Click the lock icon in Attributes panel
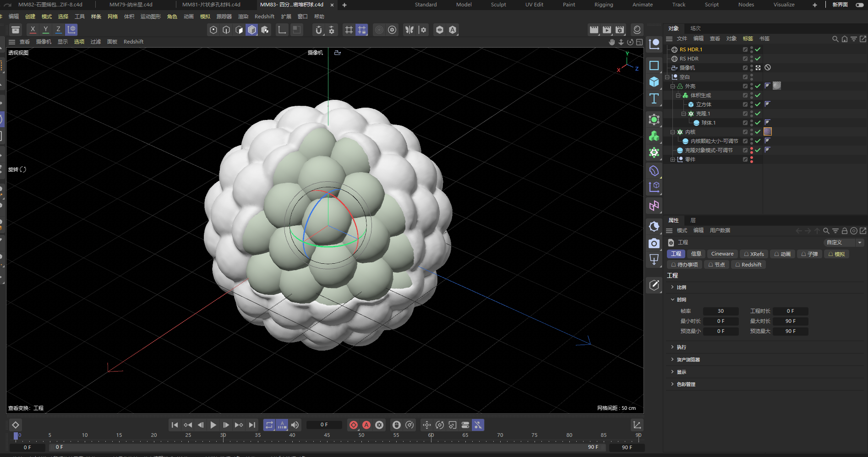The width and height of the screenshot is (868, 457). [845, 231]
